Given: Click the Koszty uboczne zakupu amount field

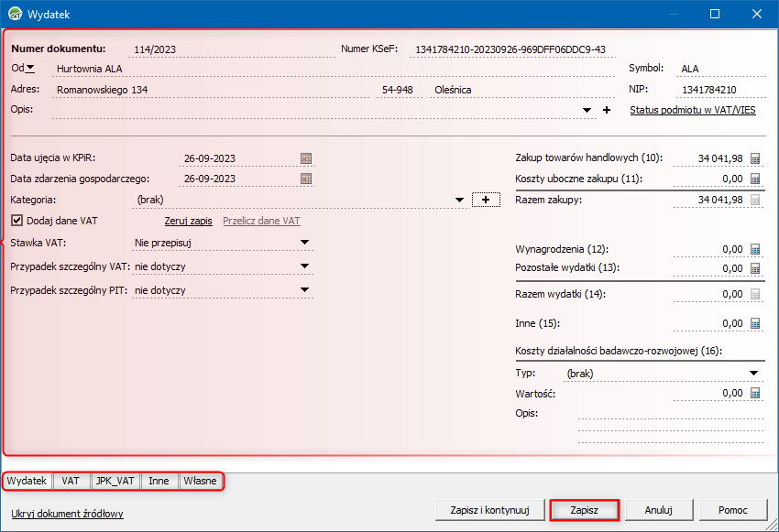Looking at the screenshot, I should click(x=710, y=179).
